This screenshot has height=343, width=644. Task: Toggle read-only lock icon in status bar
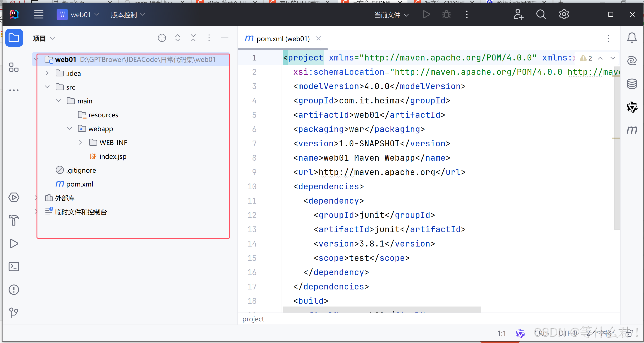[x=629, y=333]
